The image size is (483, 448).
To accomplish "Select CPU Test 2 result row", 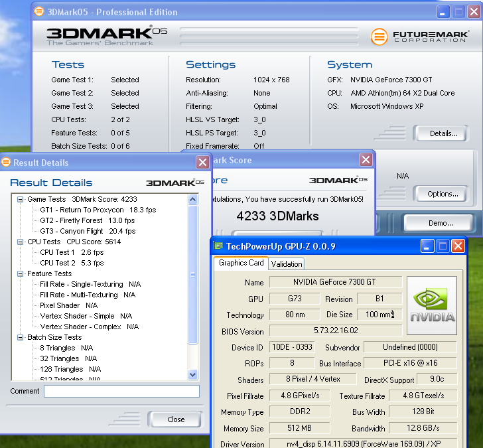I will tap(72, 263).
